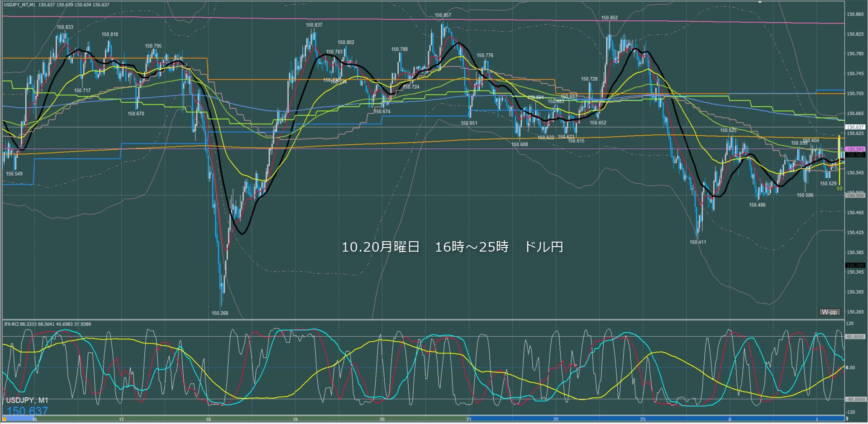Click the 150.857 swing high label
Viewport: 868px width, 424px height.
(x=443, y=15)
